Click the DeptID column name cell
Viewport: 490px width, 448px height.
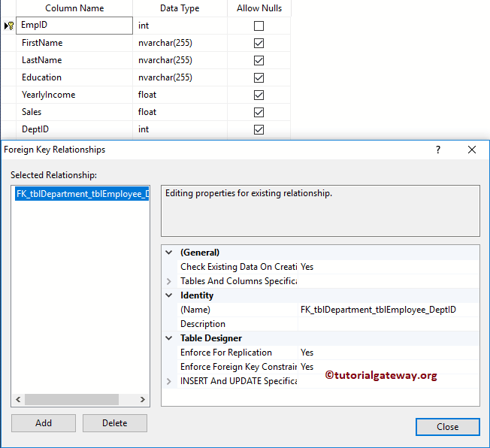[74, 129]
